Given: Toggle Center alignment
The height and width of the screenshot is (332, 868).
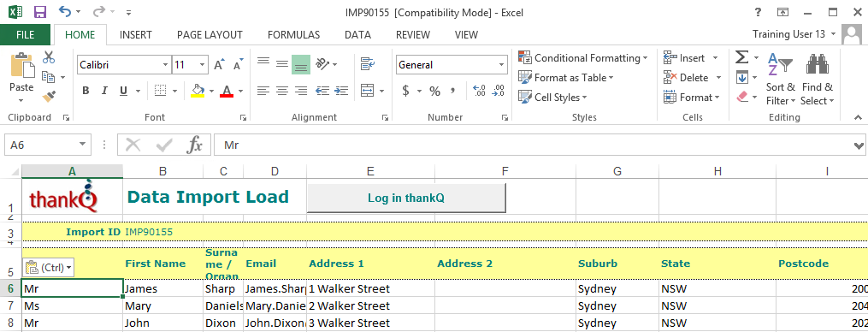Looking at the screenshot, I should coord(282,91).
